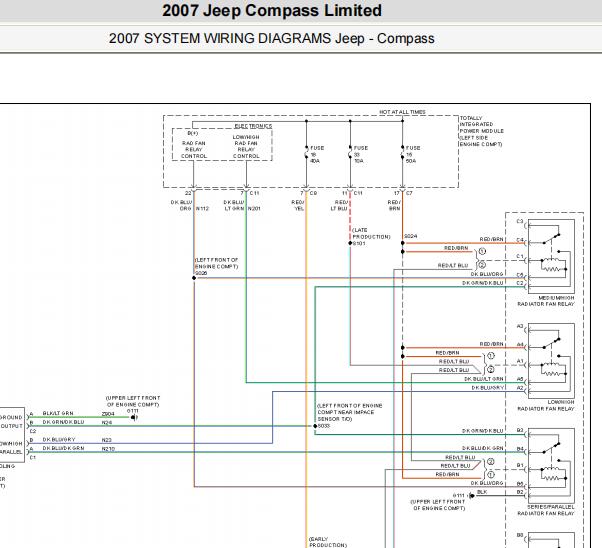Click the 'RAD FAN RELAY CONTROL' text
The height and width of the screenshot is (548, 602).
(194, 149)
